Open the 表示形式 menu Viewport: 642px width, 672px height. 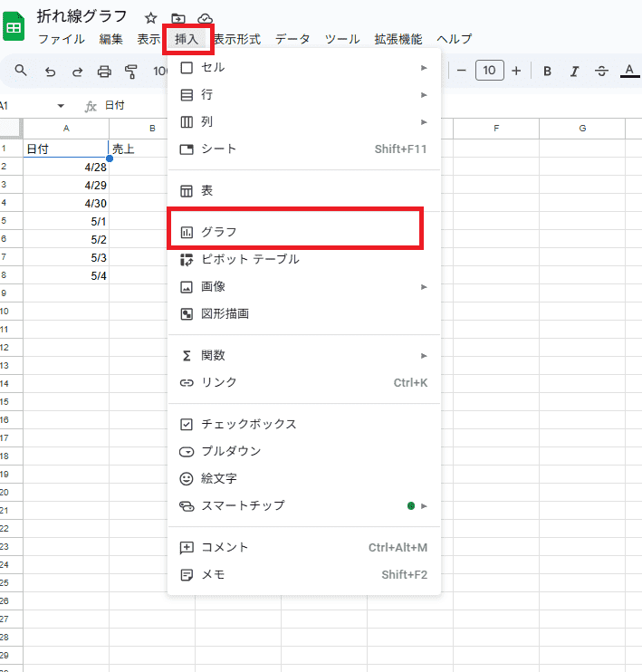click(237, 39)
